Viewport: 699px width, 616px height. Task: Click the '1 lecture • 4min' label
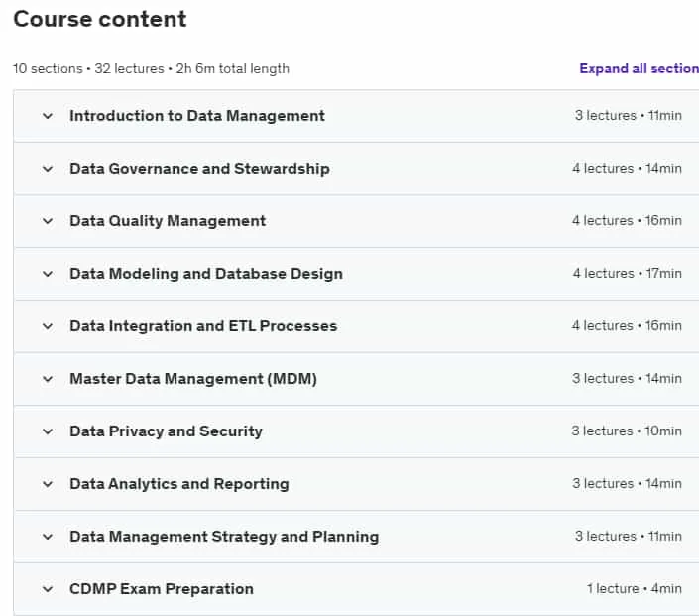tap(634, 589)
